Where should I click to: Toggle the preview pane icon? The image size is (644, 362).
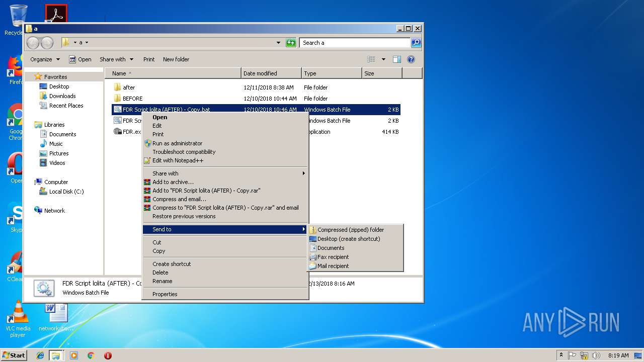click(397, 59)
